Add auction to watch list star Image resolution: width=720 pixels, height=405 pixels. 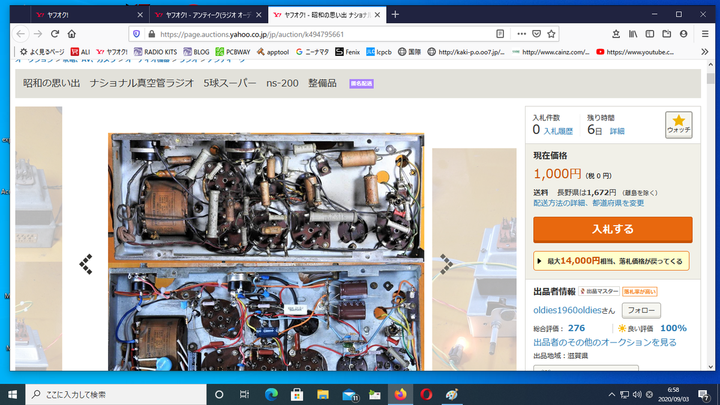[679, 125]
